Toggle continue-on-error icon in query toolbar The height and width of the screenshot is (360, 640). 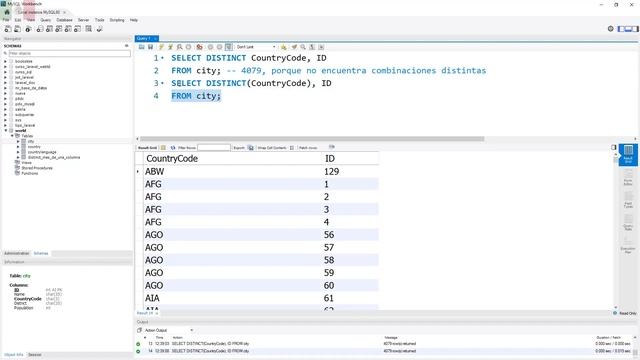(x=200, y=47)
